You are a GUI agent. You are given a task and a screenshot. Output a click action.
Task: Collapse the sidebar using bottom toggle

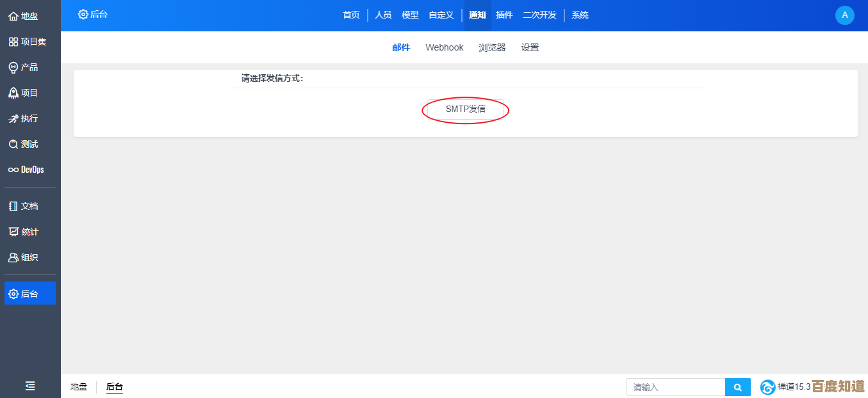29,386
